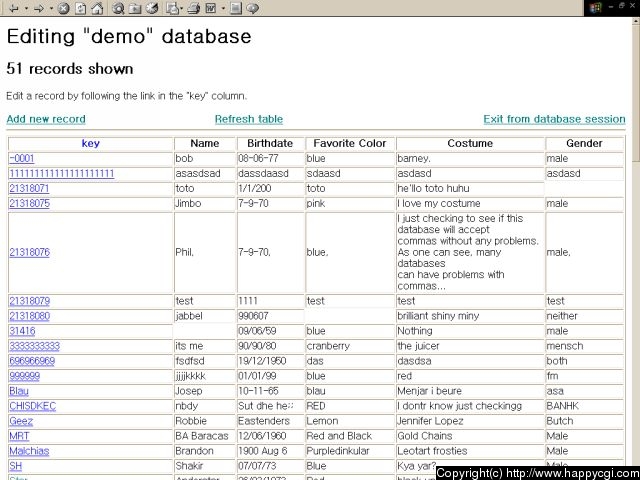Click the 'key' column header
This screenshot has width=640, height=480.
[x=91, y=143]
